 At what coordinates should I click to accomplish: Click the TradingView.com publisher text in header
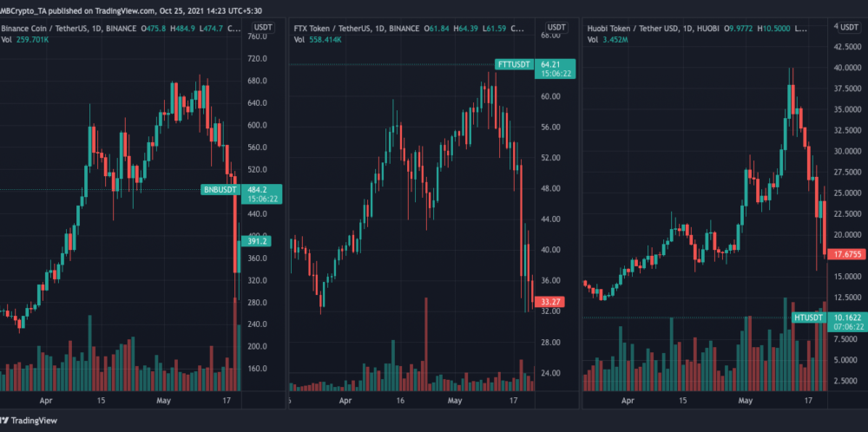tap(126, 10)
